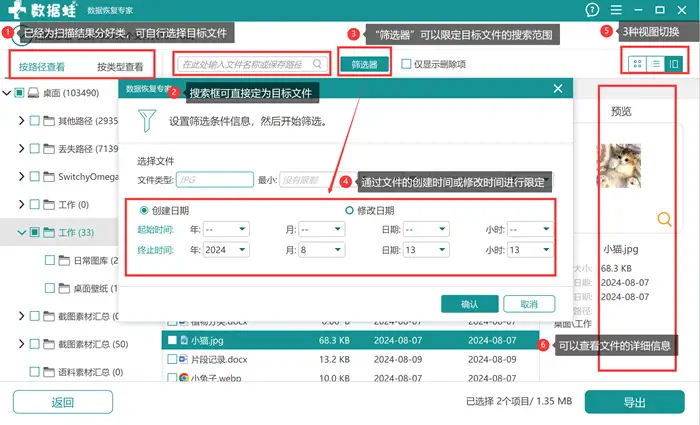Check the 其他路径 folder checkbox
This screenshot has width=700, height=425.
(x=34, y=121)
